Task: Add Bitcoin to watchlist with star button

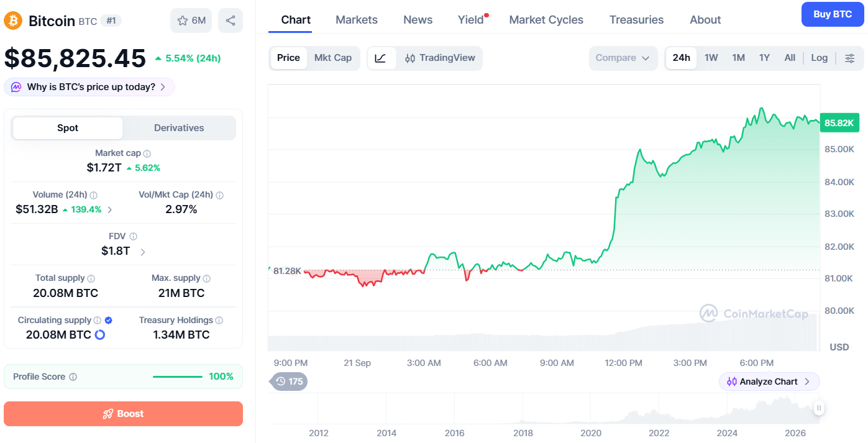Action: (x=191, y=21)
